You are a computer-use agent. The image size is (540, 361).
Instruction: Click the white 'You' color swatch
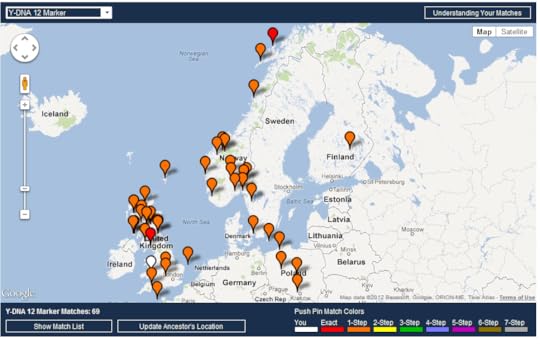pos(306,330)
